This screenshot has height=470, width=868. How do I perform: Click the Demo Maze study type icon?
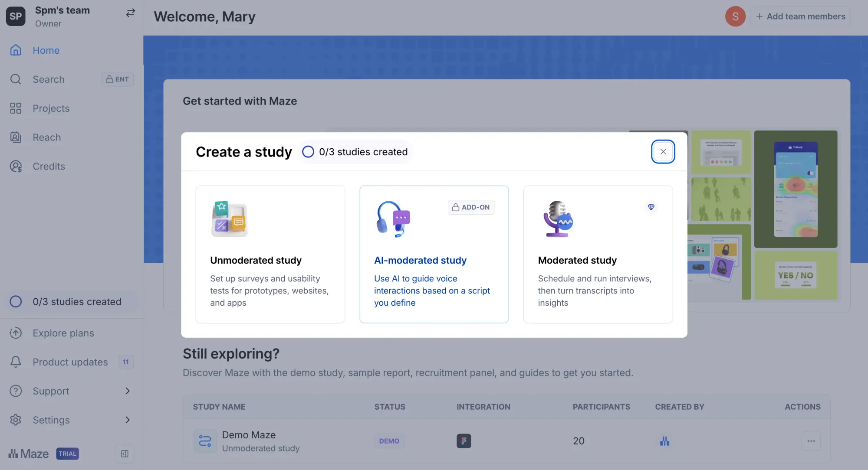pyautogui.click(x=205, y=441)
